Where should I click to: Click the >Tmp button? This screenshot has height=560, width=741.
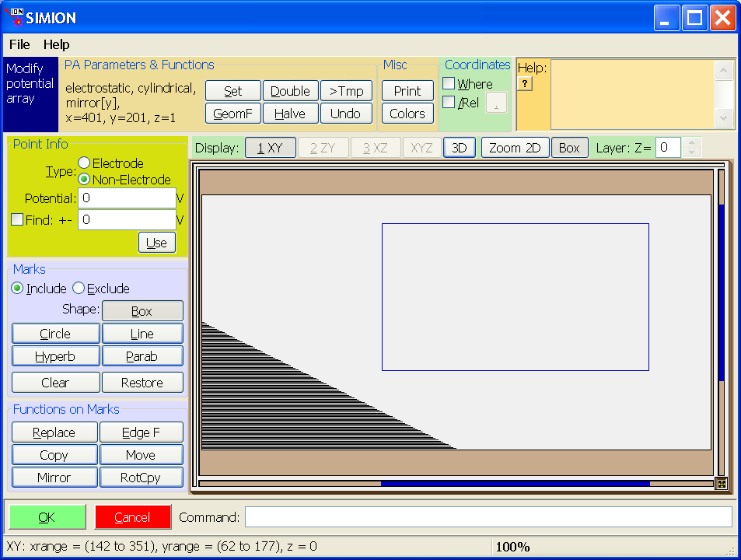[347, 91]
